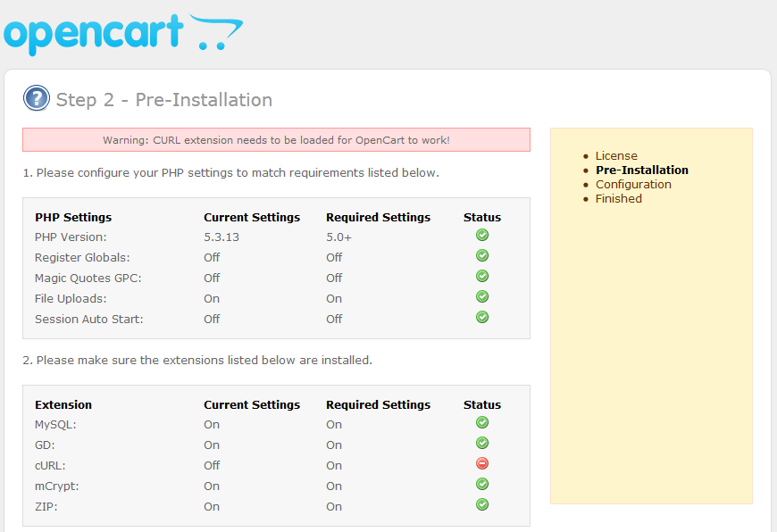Image resolution: width=777 pixels, height=532 pixels.
Task: Click the Extension column header
Action: (63, 404)
